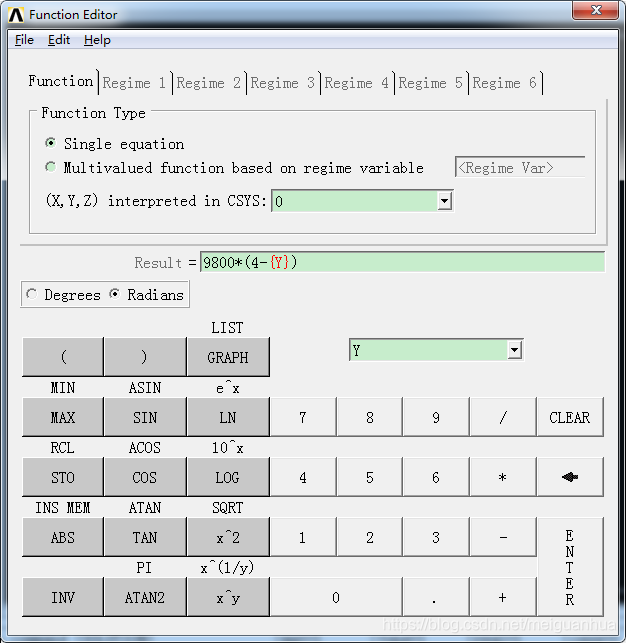626x643 pixels.
Task: Switch to the Regime 5 tab
Action: pos(430,83)
